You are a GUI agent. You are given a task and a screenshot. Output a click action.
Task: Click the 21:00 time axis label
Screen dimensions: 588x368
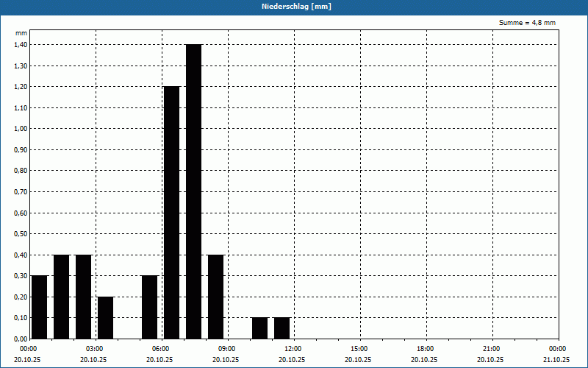coord(492,349)
